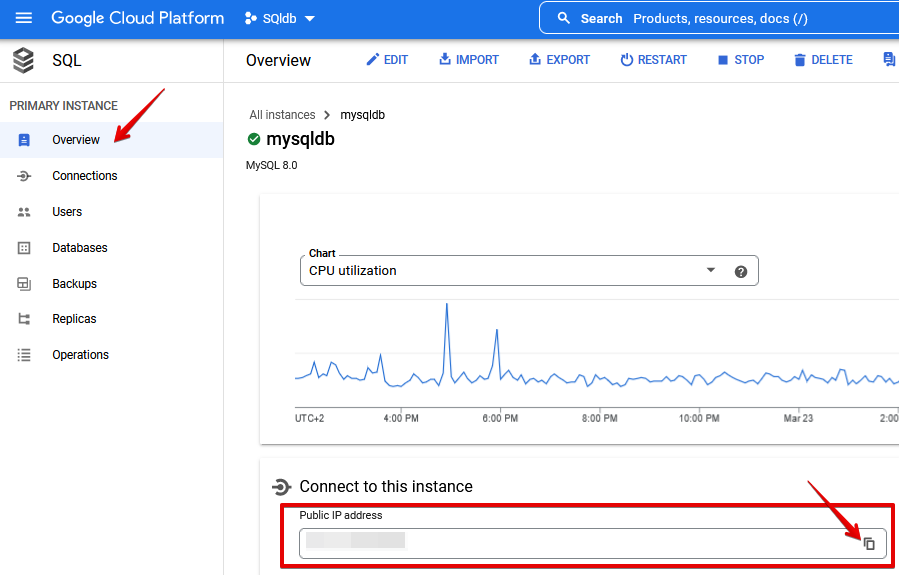Click the PRIMARY INSTANCE sidebar heading
This screenshot has width=900, height=575.
(64, 106)
